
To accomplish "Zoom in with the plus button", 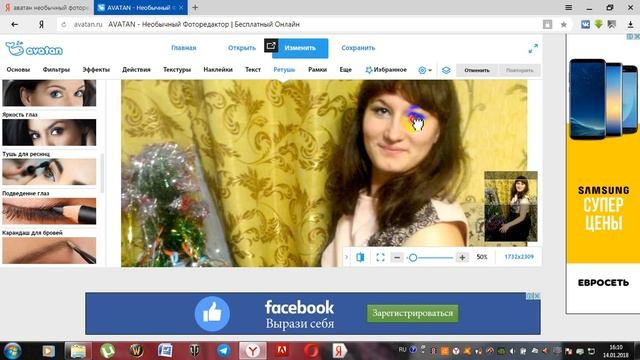I will click(462, 257).
